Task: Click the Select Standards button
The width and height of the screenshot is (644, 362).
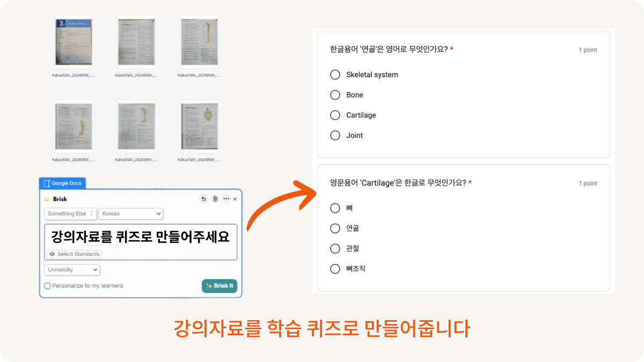Action: (74, 254)
